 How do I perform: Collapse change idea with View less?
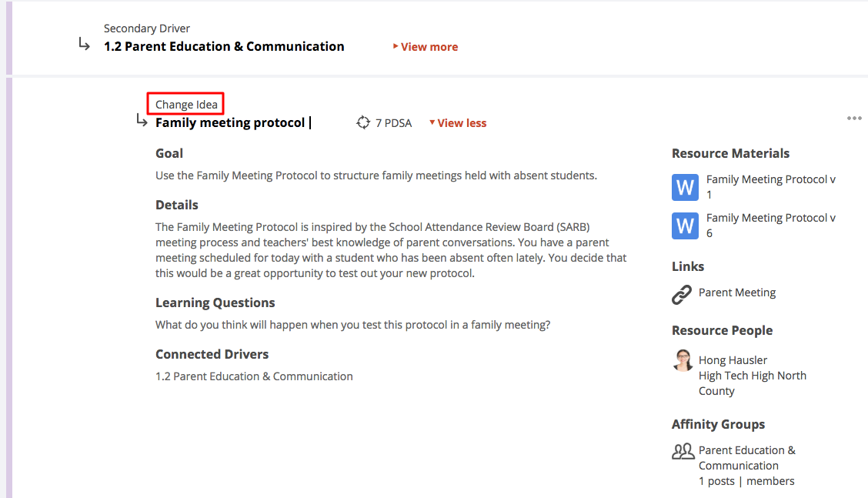458,123
